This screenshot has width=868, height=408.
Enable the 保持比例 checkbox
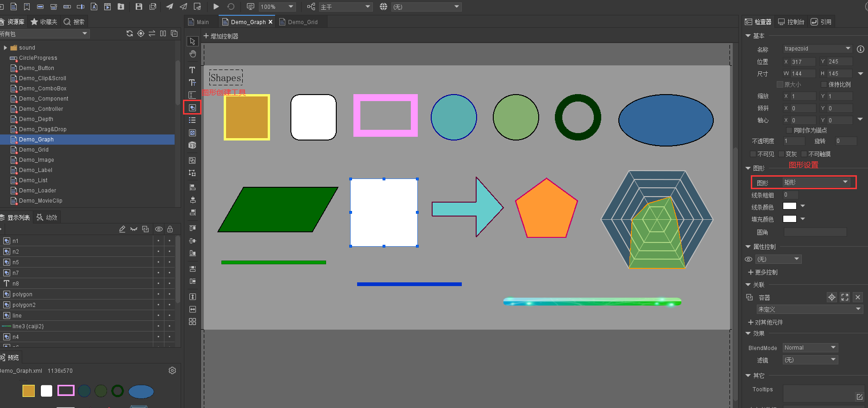(x=824, y=84)
